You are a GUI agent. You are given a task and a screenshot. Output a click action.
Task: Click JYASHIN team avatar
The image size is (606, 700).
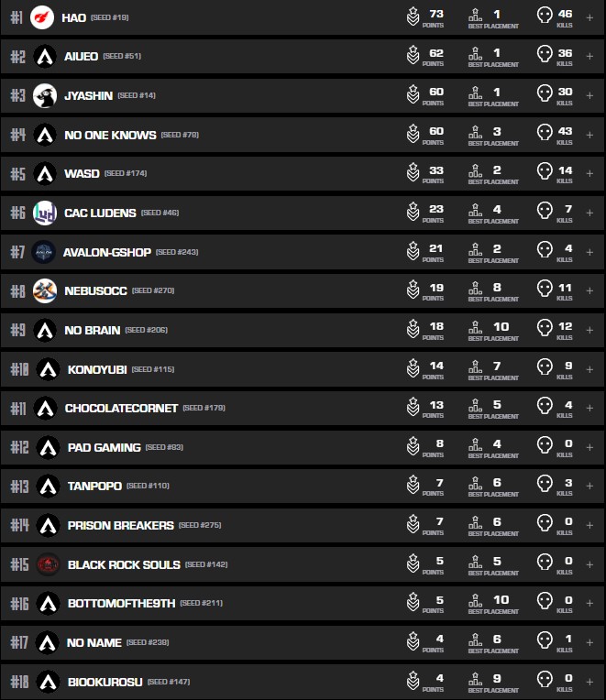pyautogui.click(x=45, y=95)
